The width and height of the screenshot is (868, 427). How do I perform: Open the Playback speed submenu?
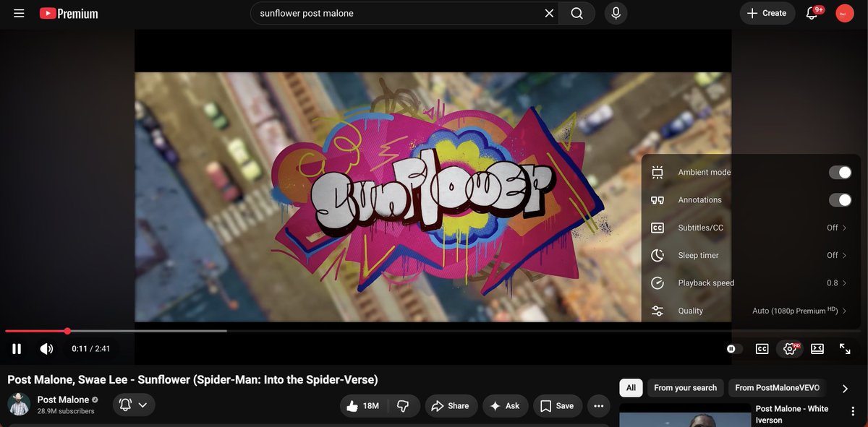751,282
